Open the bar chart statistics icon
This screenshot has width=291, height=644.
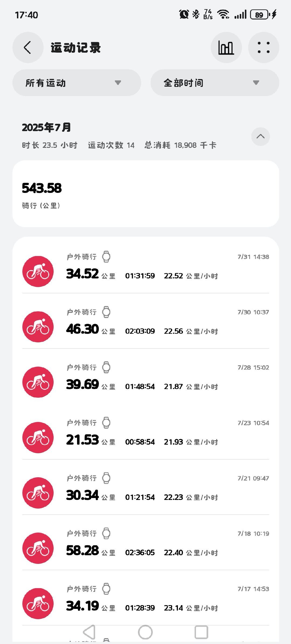pyautogui.click(x=226, y=48)
